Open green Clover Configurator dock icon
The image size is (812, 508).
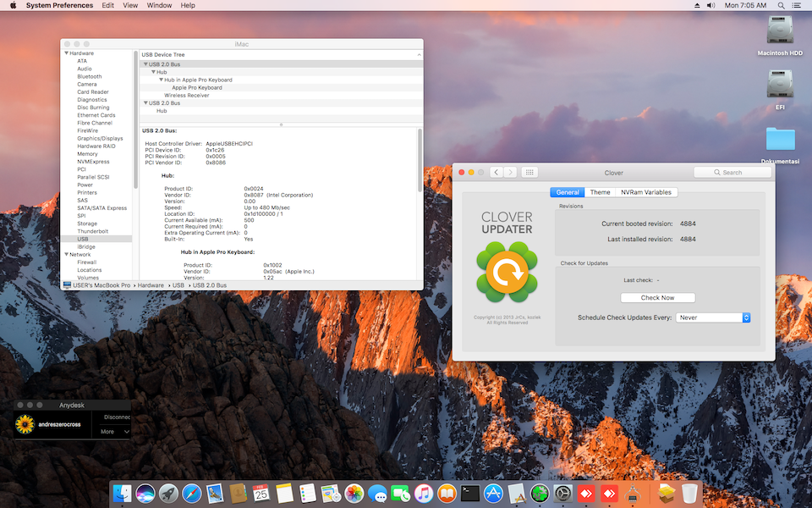point(540,494)
